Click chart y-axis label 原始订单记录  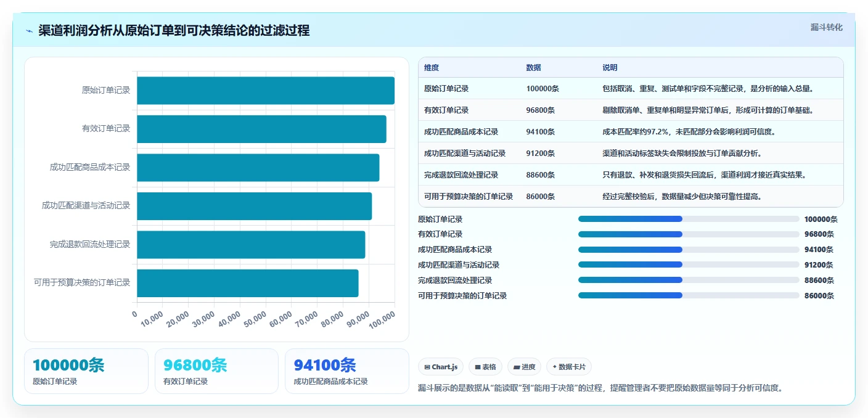click(106, 91)
